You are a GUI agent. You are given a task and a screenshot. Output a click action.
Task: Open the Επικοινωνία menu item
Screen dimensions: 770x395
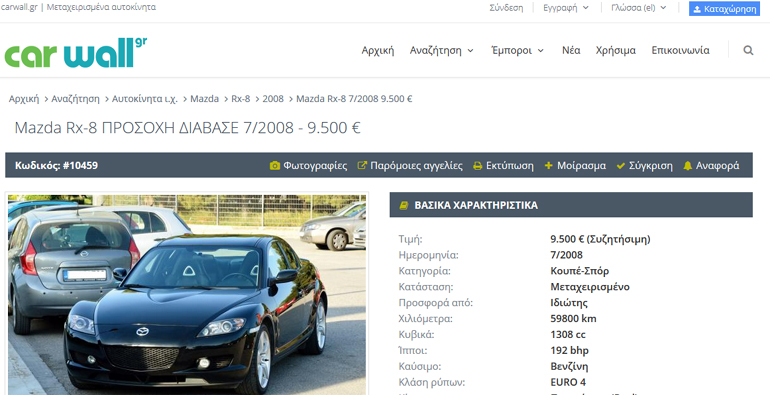click(x=680, y=50)
